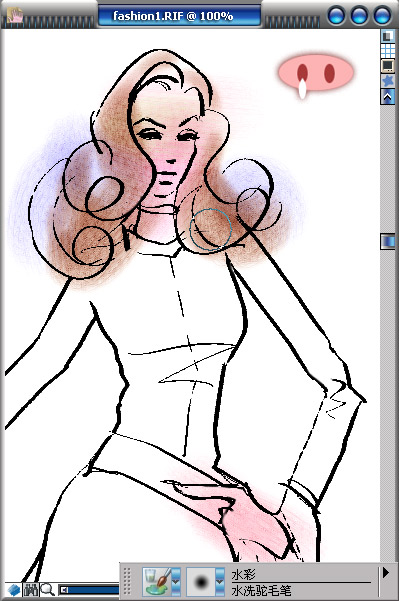
Task: Click the scroll up arrow button
Action: (388, 97)
